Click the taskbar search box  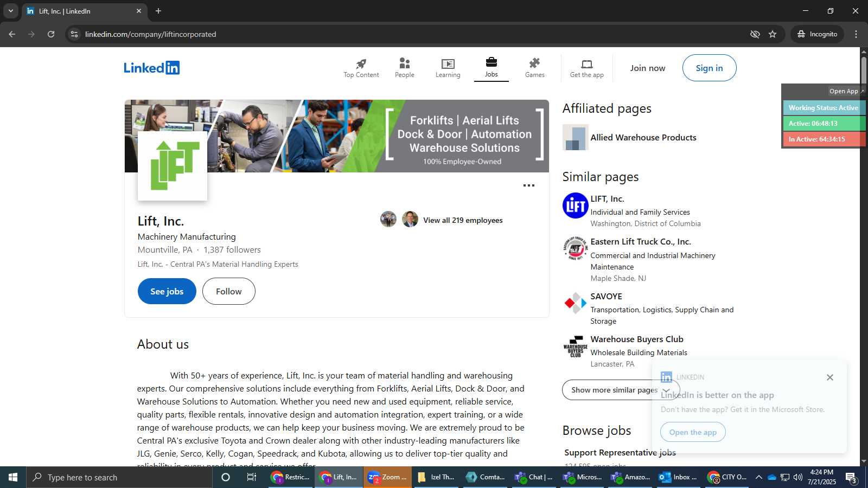pos(119,477)
